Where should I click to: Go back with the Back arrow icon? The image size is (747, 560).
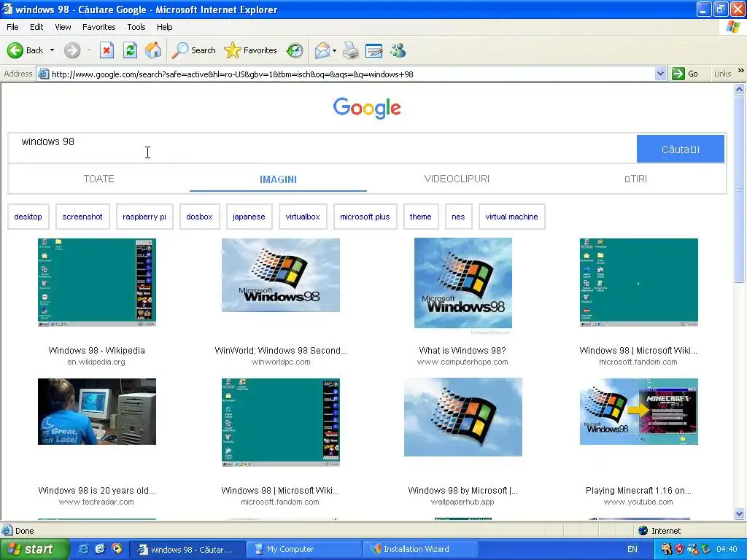tap(15, 50)
